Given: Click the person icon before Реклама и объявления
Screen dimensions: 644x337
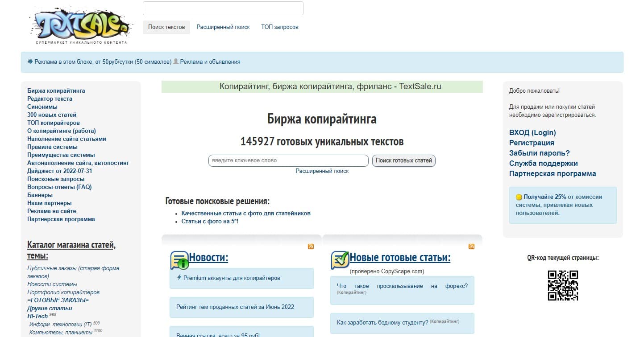Looking at the screenshot, I should (x=176, y=62).
